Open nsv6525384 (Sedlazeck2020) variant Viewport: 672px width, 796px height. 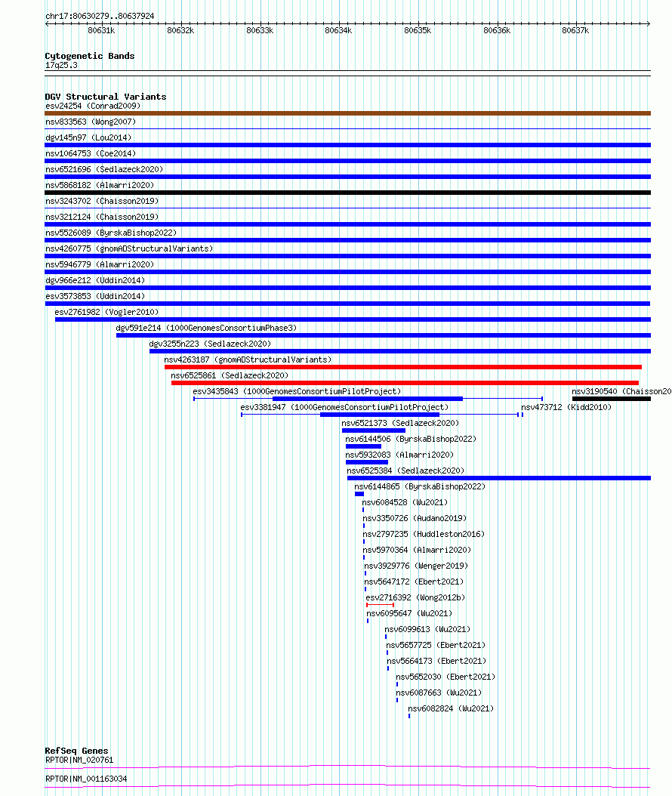[405, 471]
